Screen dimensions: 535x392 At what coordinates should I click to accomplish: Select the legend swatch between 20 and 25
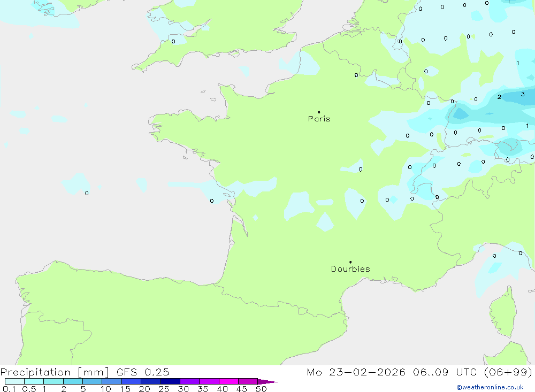151,381
